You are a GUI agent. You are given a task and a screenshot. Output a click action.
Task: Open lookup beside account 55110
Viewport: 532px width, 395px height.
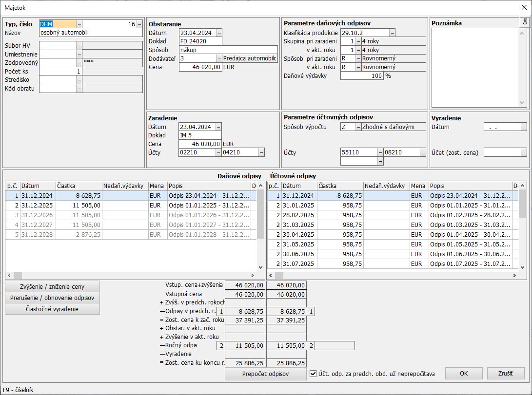(380, 152)
